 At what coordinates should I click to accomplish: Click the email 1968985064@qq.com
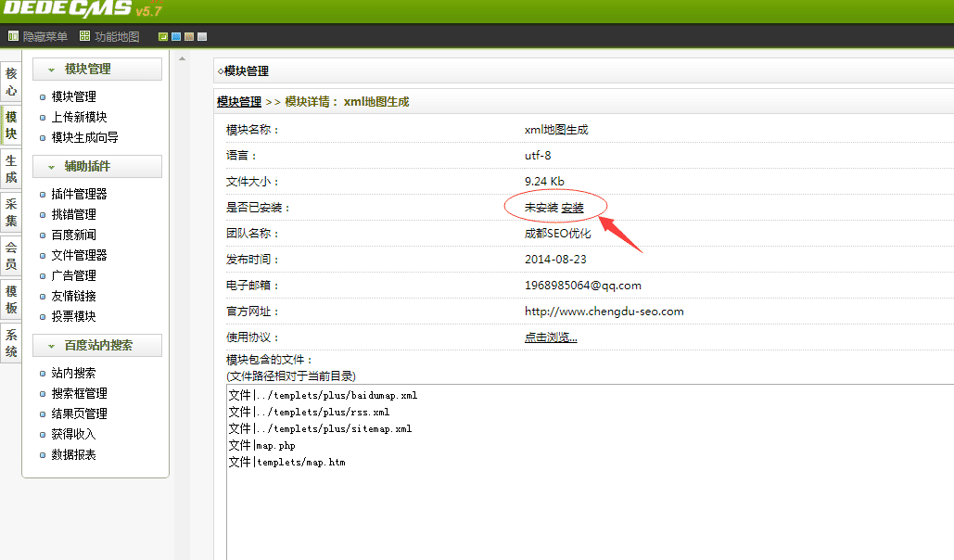[x=583, y=286]
